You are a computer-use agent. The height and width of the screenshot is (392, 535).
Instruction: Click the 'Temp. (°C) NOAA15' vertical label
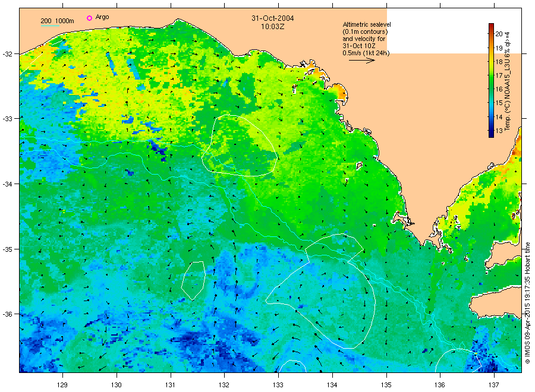pos(507,81)
